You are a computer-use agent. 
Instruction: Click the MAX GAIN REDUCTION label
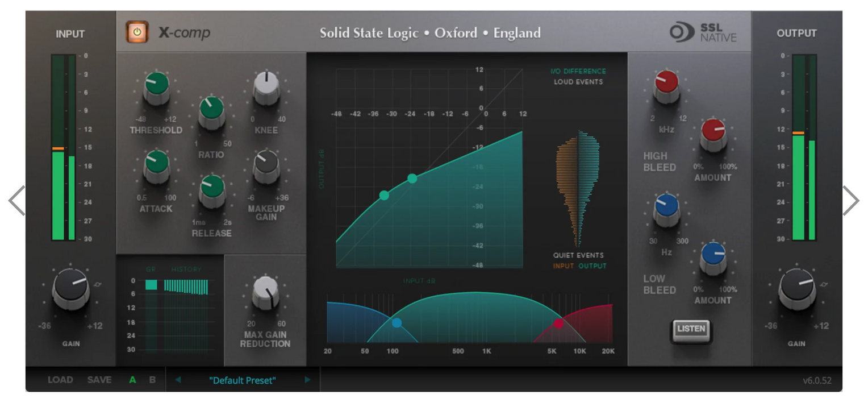pos(265,339)
